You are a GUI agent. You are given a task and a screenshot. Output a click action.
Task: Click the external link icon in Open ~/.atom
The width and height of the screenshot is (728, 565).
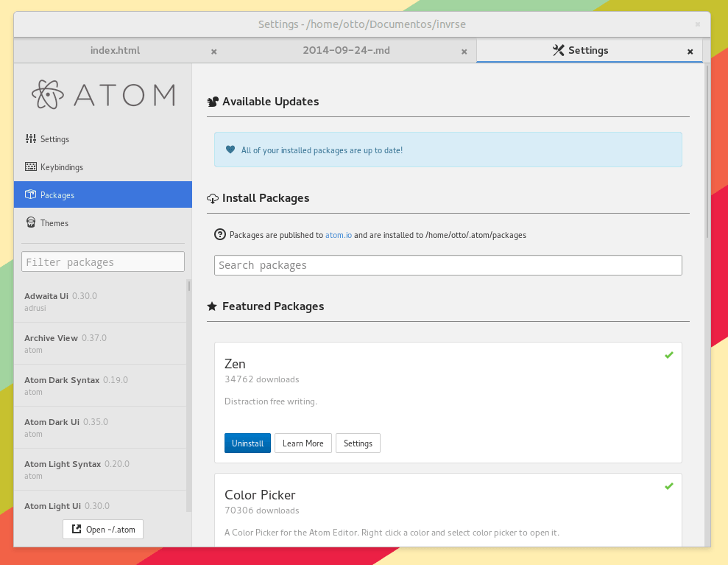(x=76, y=529)
